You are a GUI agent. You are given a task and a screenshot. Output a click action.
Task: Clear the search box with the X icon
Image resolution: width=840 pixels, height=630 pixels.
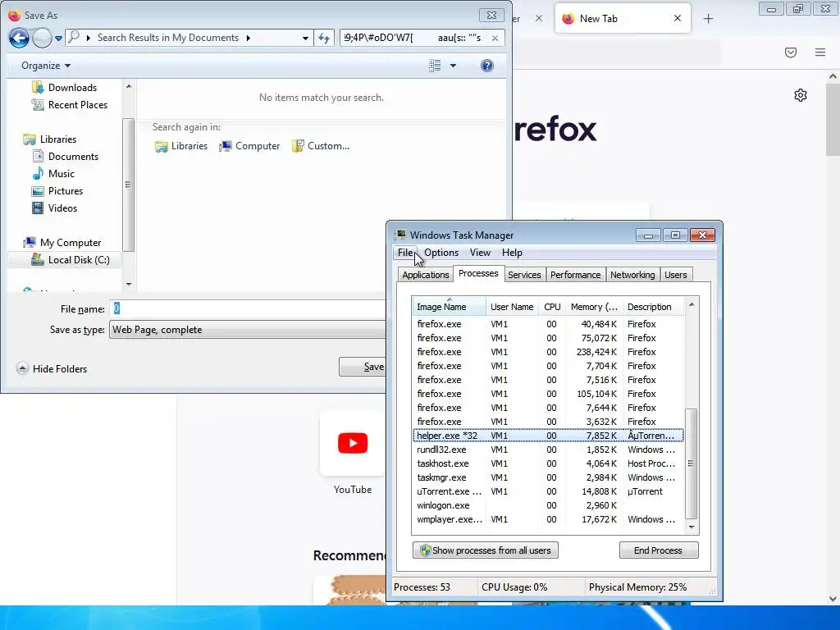tap(495, 38)
